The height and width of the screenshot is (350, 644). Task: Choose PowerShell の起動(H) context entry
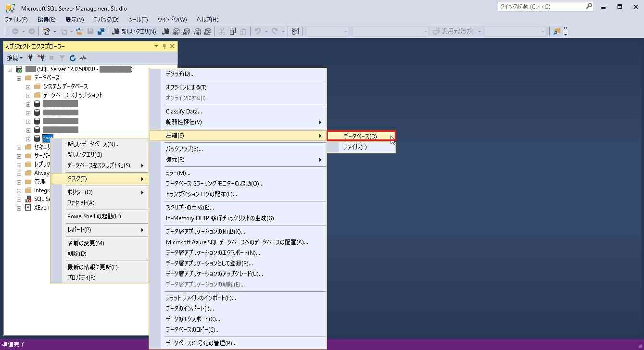tap(100, 216)
